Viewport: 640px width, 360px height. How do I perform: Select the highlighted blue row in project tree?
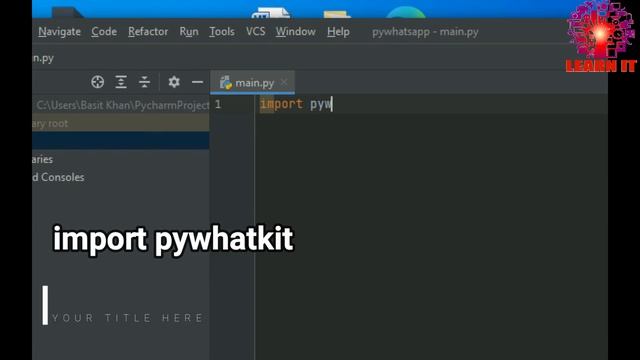[121, 140]
